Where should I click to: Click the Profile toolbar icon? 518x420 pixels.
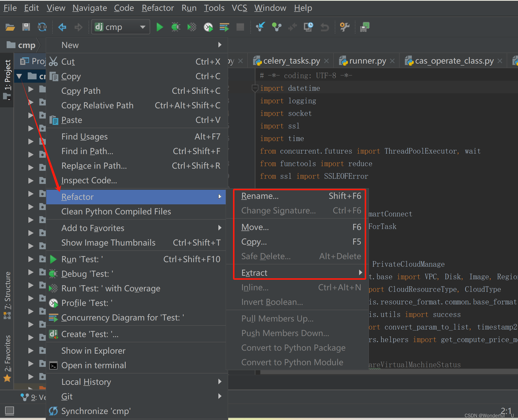(208, 27)
